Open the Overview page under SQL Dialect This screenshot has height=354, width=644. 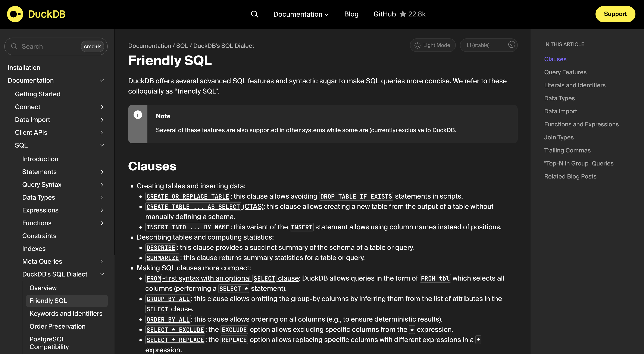(43, 288)
